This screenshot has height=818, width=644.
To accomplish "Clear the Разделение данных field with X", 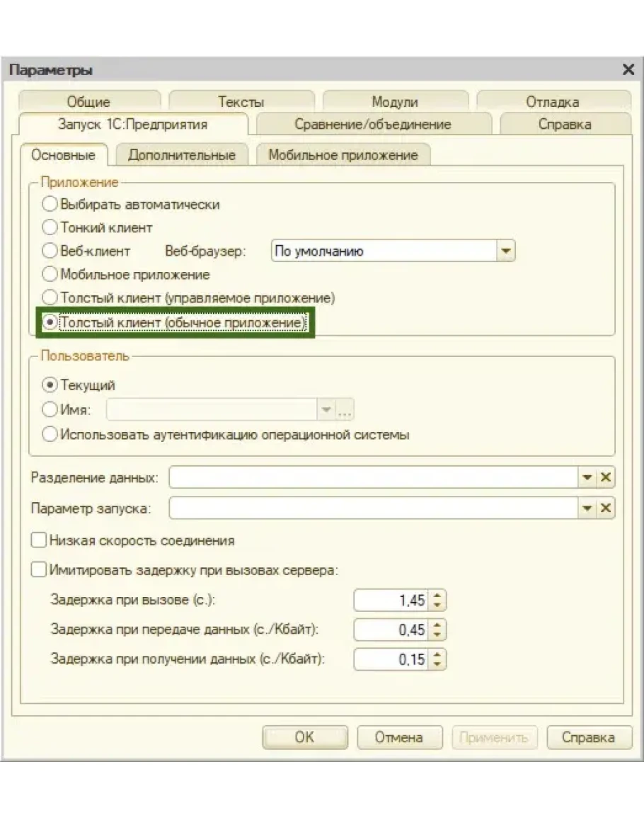I will [x=606, y=478].
